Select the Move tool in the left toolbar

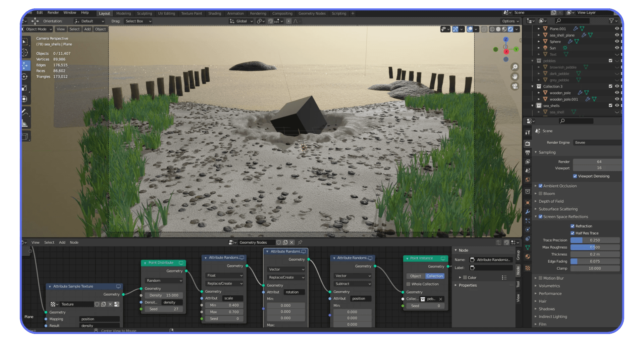pos(25,65)
